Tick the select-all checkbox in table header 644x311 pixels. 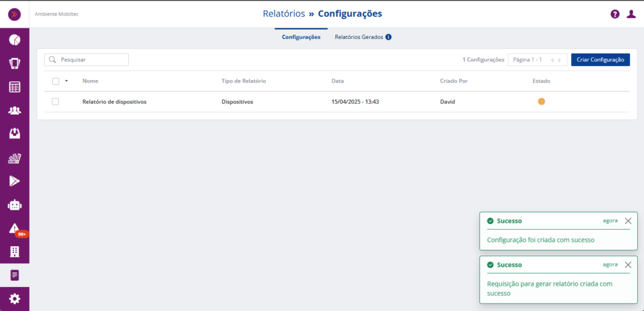click(56, 81)
